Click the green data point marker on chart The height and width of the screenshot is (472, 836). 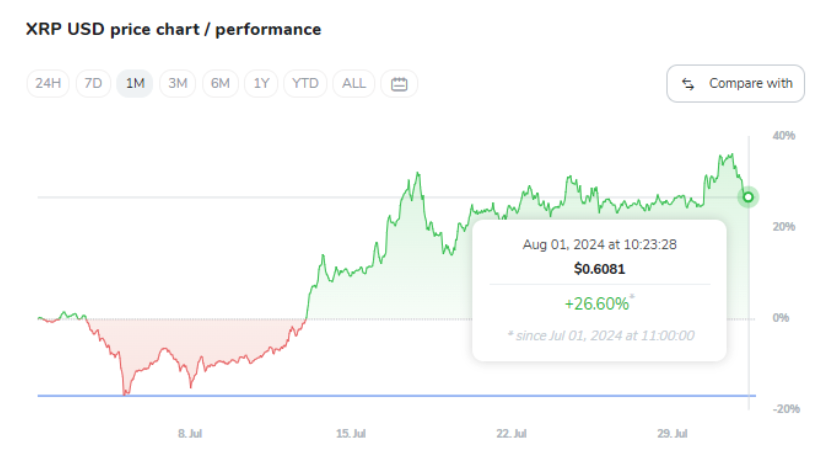(x=748, y=197)
